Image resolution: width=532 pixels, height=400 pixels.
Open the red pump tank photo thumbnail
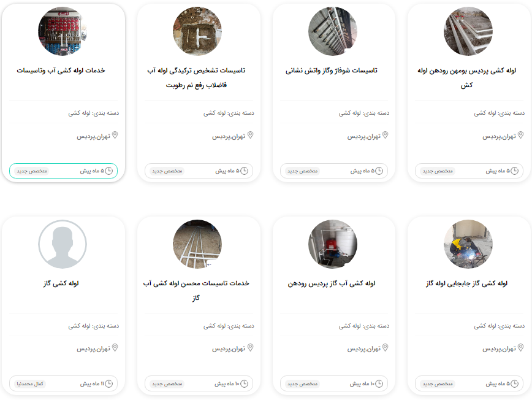333,244
